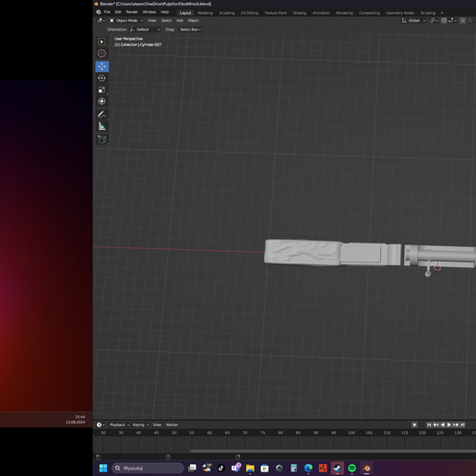Select the Measure tool

[x=101, y=126]
